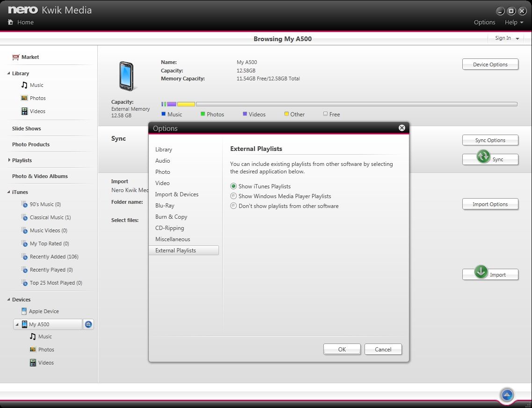Image resolution: width=532 pixels, height=408 pixels.
Task: Select External Playlists options category
Action: 183,251
